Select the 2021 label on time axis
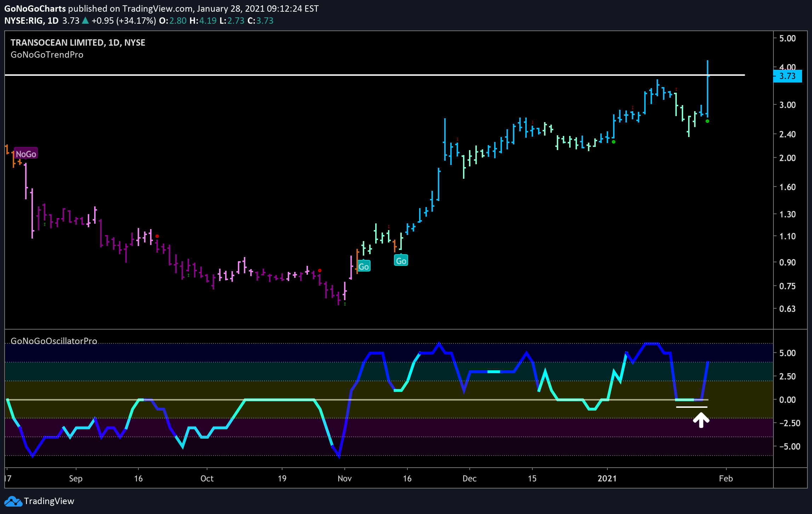Image resolution: width=812 pixels, height=514 pixels. 607,479
